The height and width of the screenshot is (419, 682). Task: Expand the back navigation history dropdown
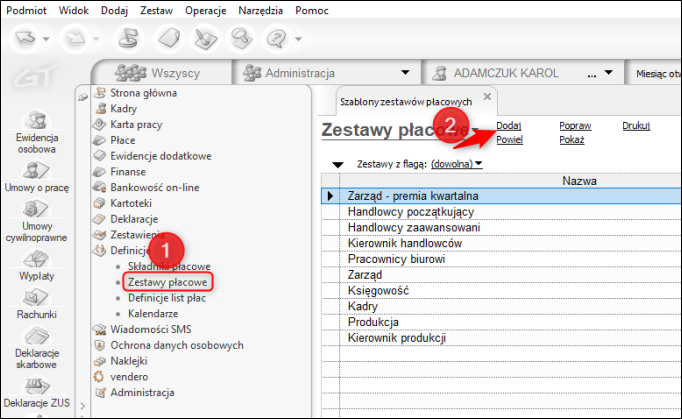(46, 39)
